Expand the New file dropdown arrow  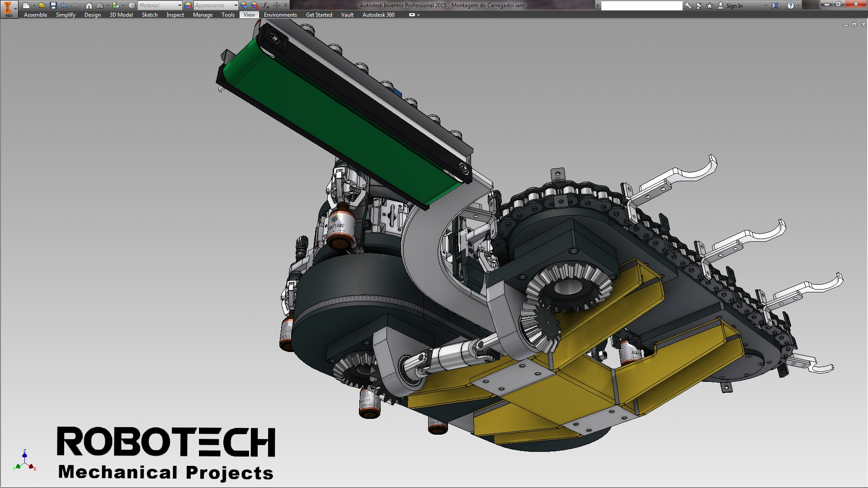(34, 5)
